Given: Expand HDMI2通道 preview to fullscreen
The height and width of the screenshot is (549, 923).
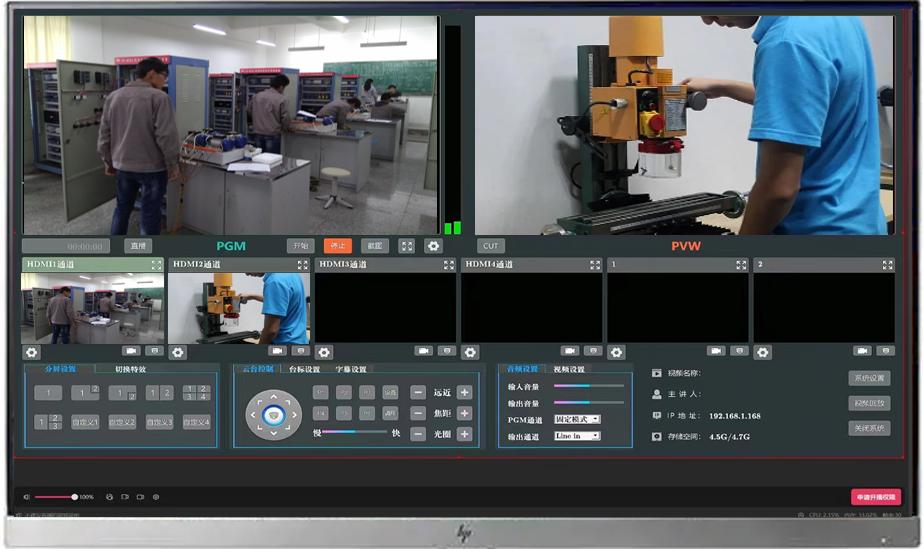Looking at the screenshot, I should tap(302, 265).
